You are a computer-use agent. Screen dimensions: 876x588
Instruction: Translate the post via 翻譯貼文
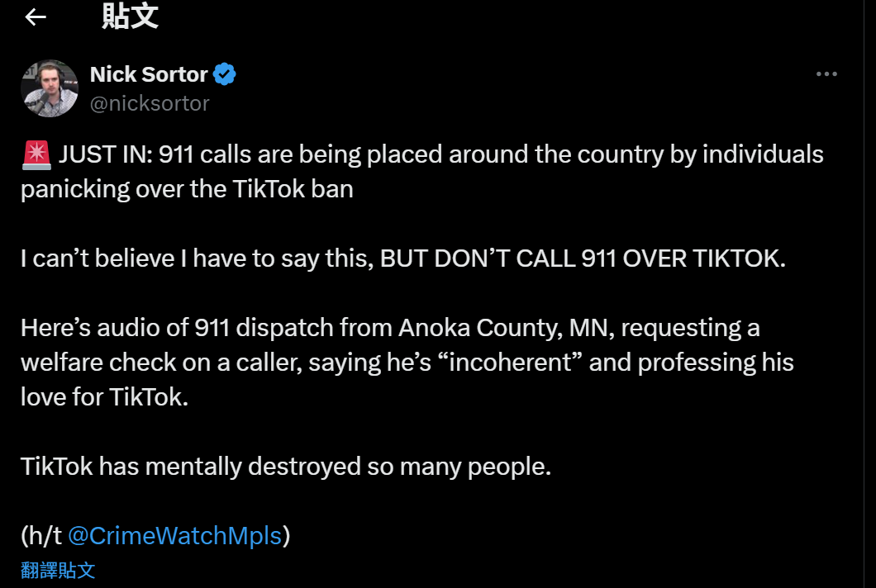58,570
